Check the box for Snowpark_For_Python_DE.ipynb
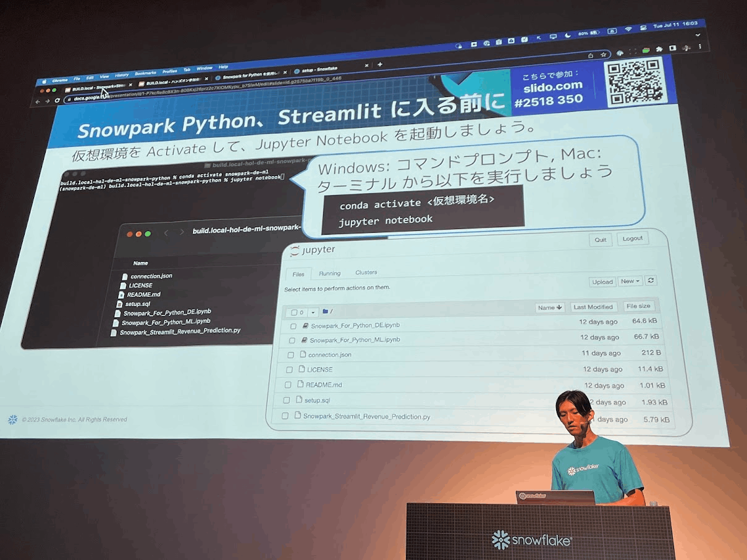The height and width of the screenshot is (560, 747). (x=293, y=326)
